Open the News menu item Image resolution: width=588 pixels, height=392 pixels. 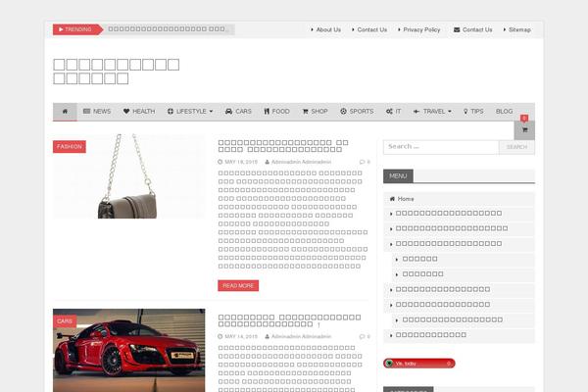[97, 112]
